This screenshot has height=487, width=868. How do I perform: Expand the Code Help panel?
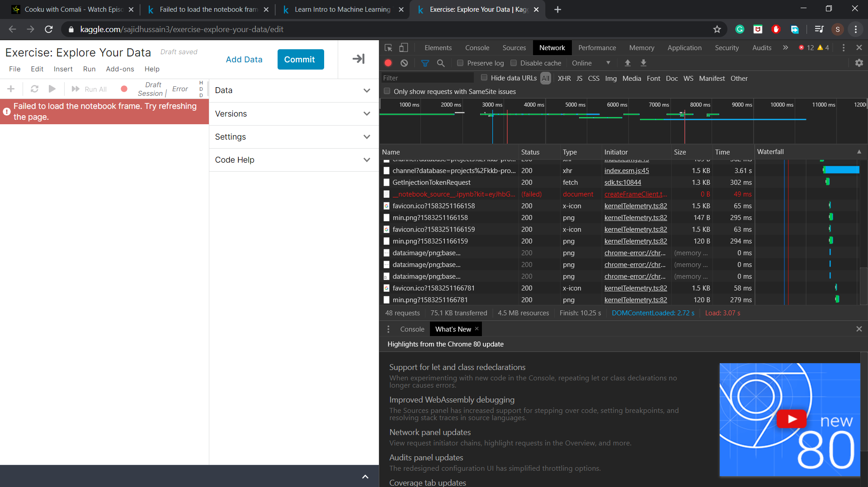293,160
